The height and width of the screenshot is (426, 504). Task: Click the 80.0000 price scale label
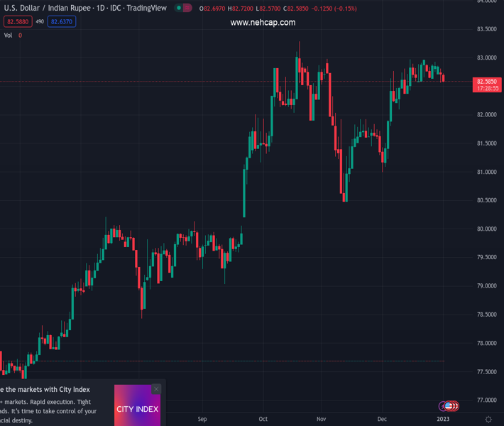click(x=486, y=229)
